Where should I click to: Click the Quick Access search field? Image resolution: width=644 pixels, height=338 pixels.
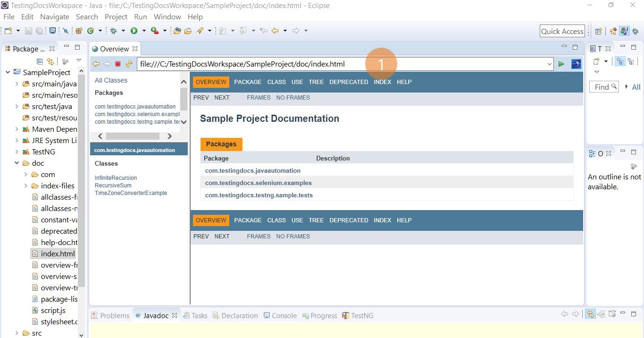(562, 31)
